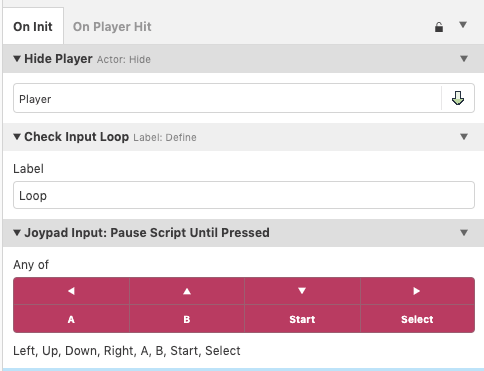Open the script tab bar dropdown menu

[x=463, y=25]
